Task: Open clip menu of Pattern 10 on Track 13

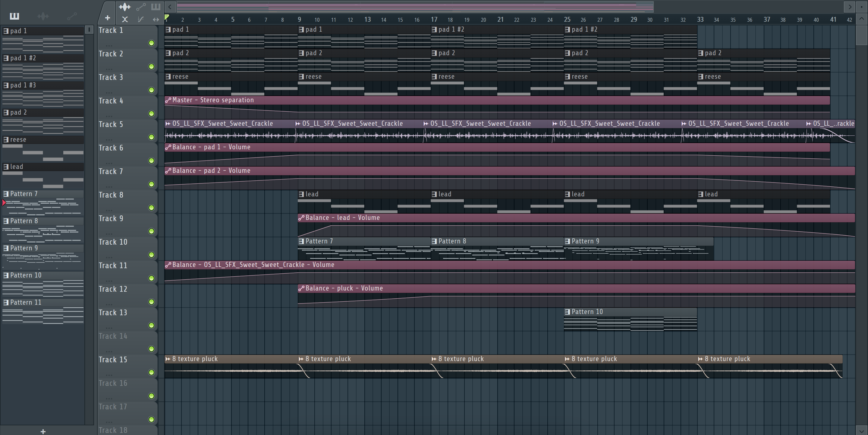Action: click(568, 312)
